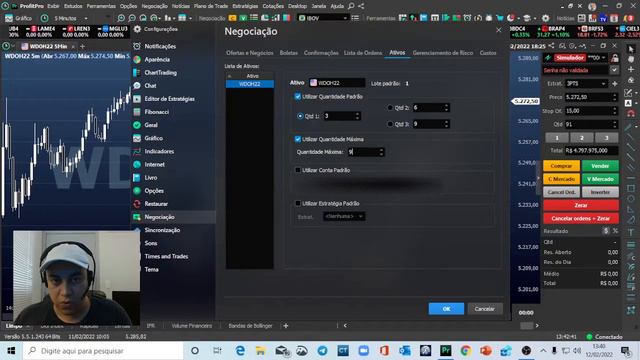Select the crosshair plus drawing tool
640x360 pixels.
(631, 69)
